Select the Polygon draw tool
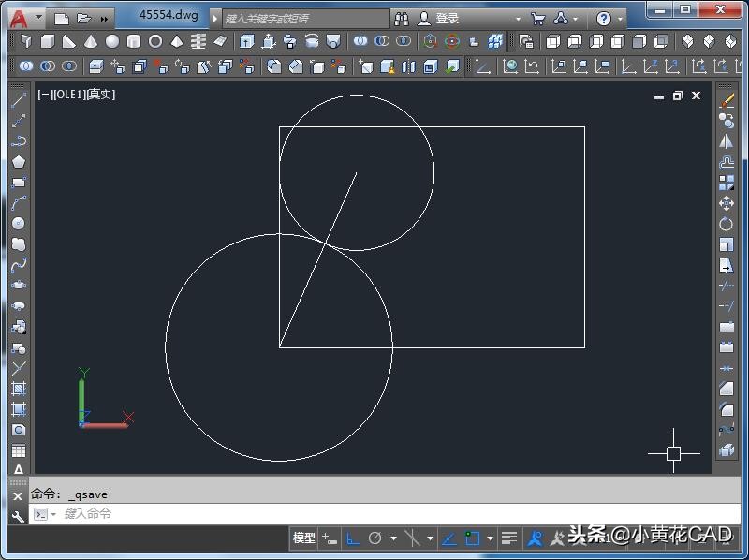749x560 pixels. point(19,162)
